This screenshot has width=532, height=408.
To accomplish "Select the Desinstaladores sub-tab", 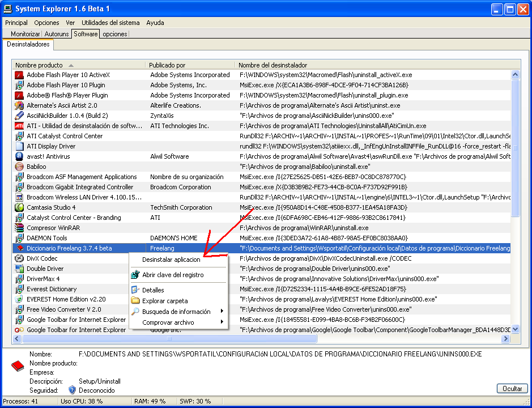I will point(28,44).
